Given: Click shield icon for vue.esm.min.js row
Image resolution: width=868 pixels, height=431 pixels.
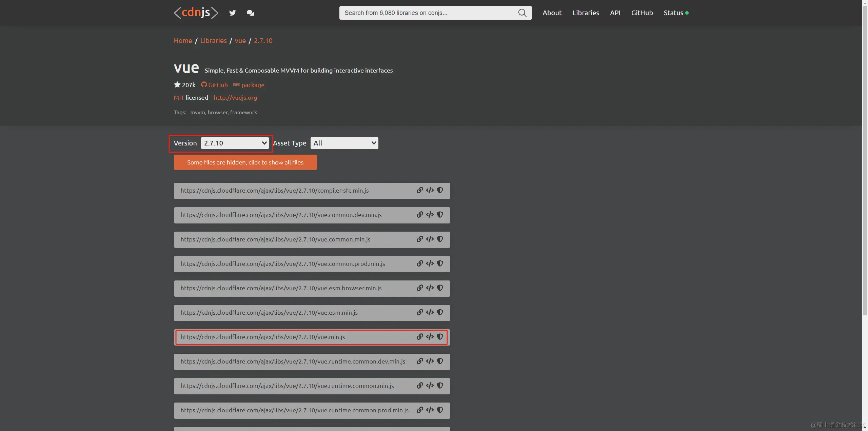Looking at the screenshot, I should click(440, 312).
